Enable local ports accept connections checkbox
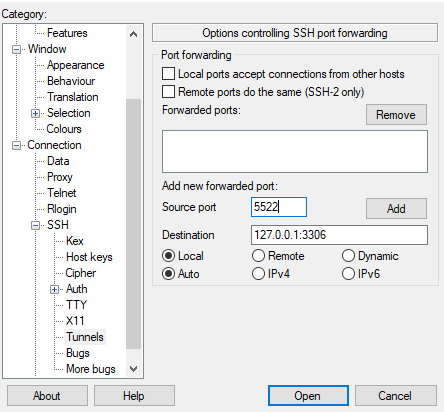The image size is (444, 412). tap(168, 74)
